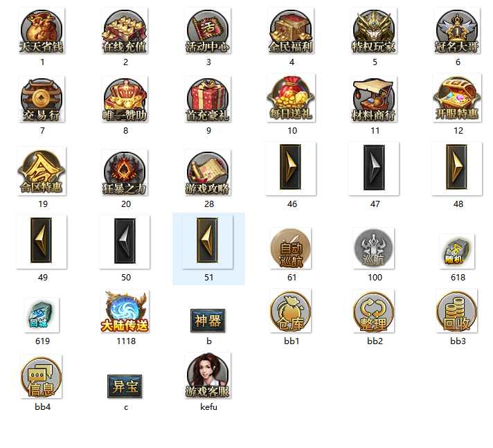Click the 大陆传送 blue portal icon
Viewport: 493px width, 448px height.
coord(125,312)
